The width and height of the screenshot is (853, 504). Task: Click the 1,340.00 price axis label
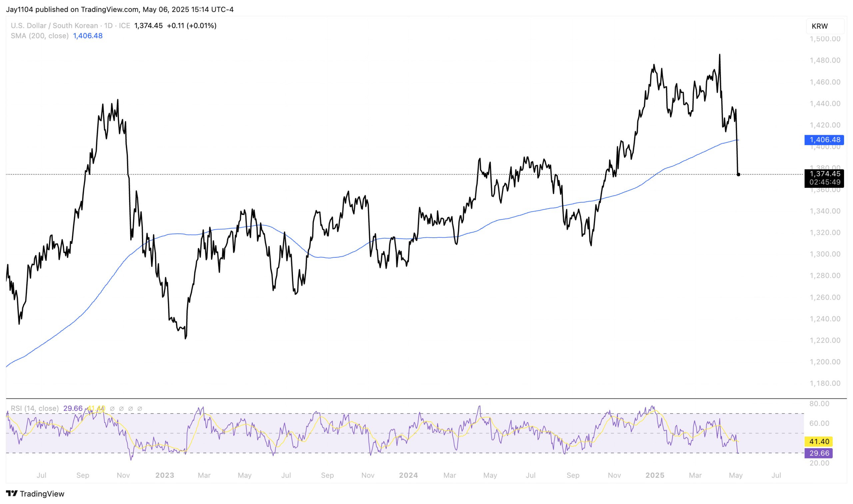pyautogui.click(x=825, y=211)
